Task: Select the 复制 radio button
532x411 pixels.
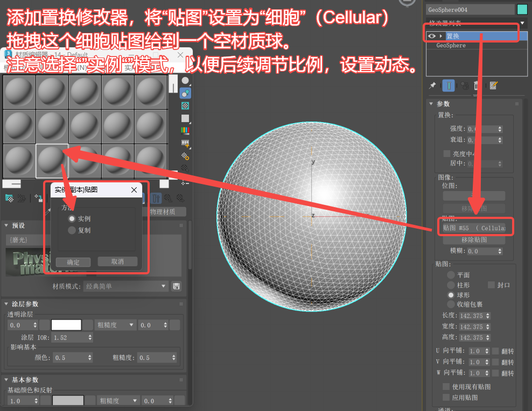Action: [x=72, y=230]
